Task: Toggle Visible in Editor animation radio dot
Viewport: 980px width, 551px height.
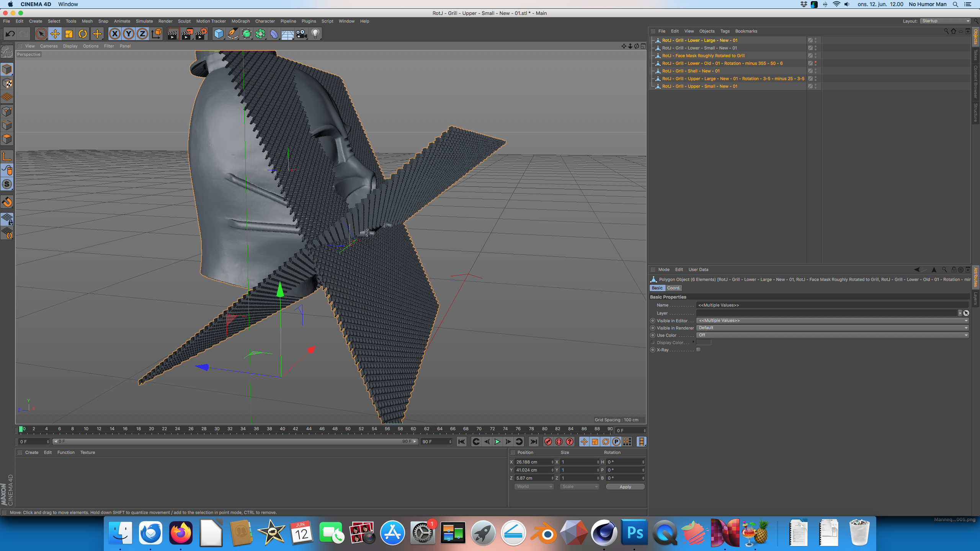Action: pos(653,321)
